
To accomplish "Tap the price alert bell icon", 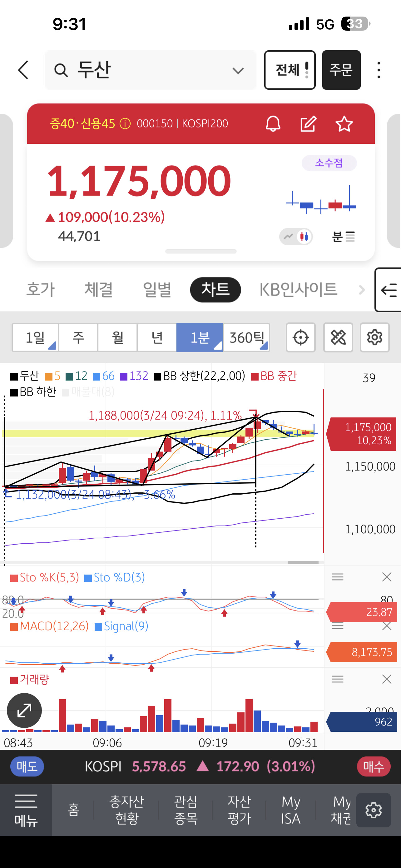I will 273,124.
